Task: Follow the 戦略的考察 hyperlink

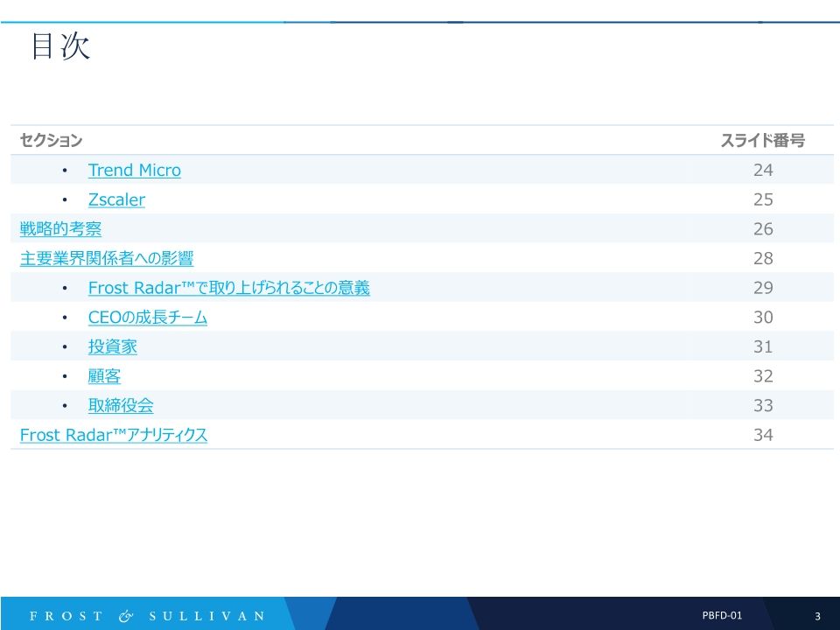Action: pos(59,228)
